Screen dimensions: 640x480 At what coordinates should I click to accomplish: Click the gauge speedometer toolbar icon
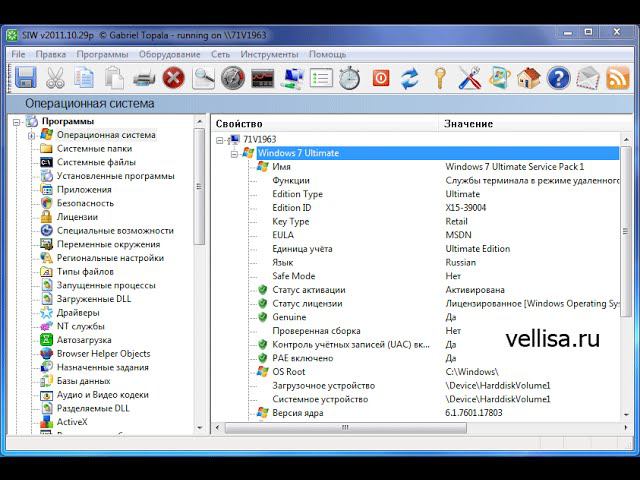pyautogui.click(x=233, y=78)
